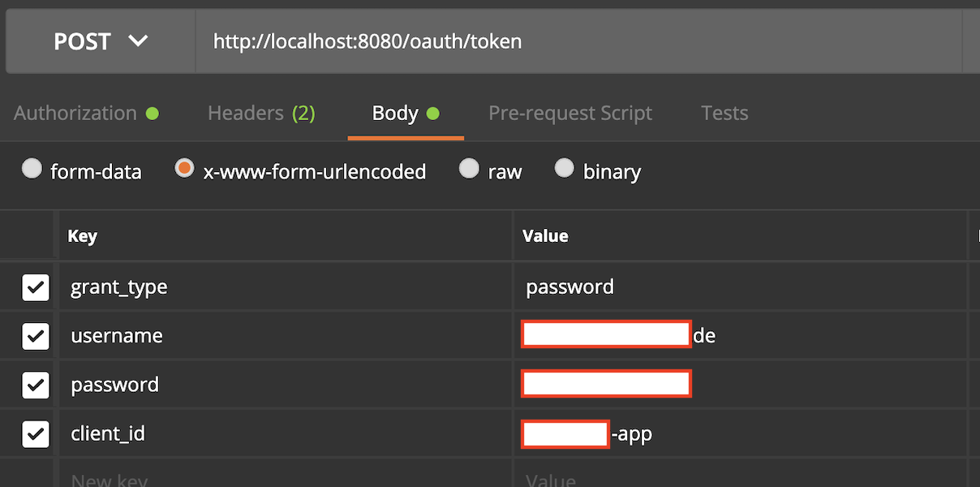
Task: Click the chevron next to POST
Action: 138,41
